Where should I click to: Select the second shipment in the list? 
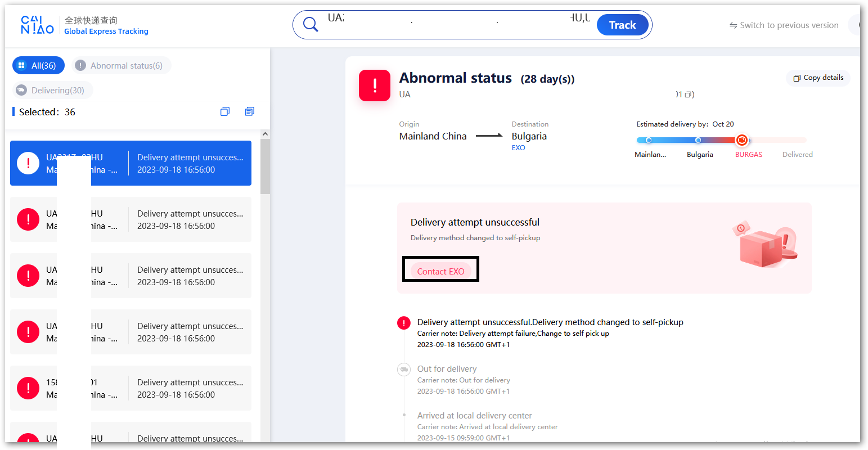click(131, 219)
